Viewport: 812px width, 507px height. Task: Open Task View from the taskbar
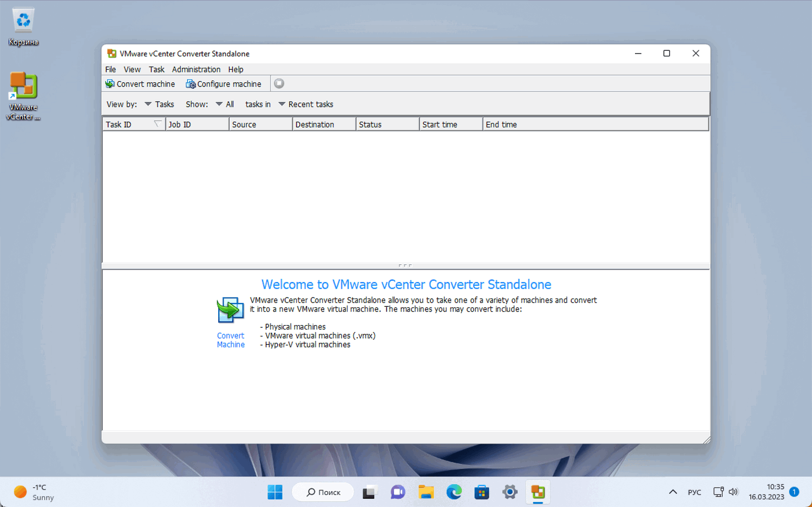369,492
